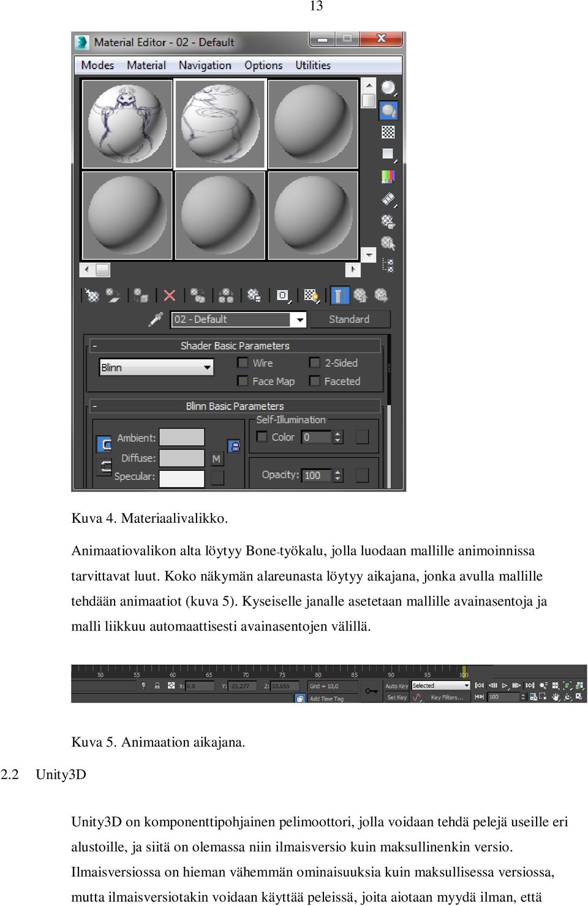Enable the Wire checkbox
Image resolution: width=588 pixels, height=906 pixels.
(243, 363)
